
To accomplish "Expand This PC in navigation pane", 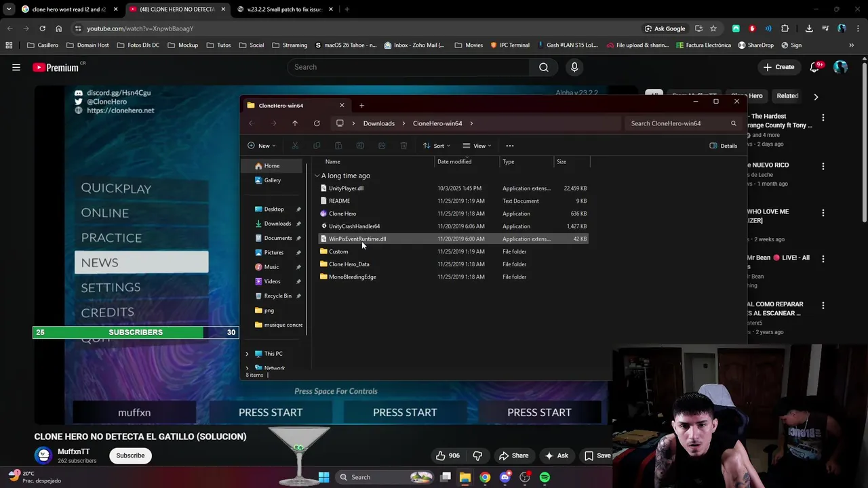I will click(x=247, y=354).
